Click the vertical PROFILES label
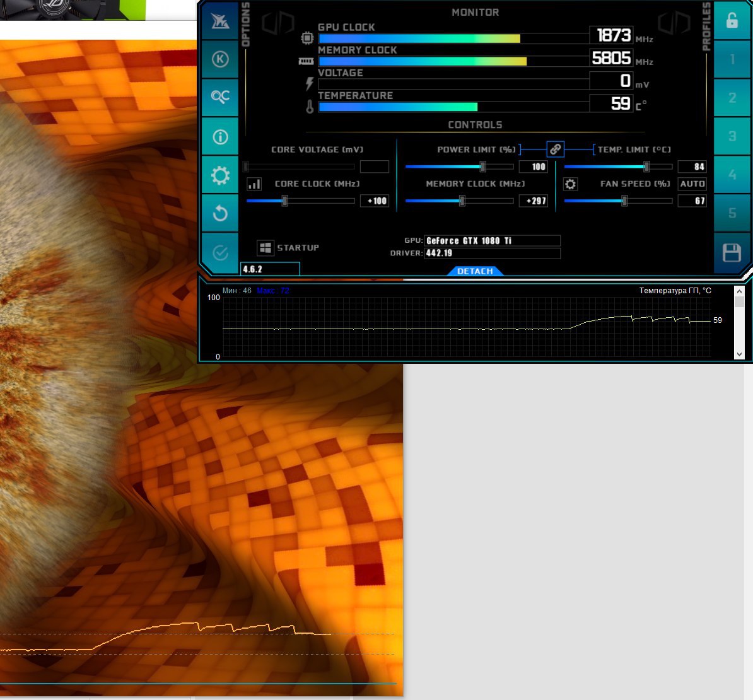This screenshot has width=753, height=700. pos(706,26)
